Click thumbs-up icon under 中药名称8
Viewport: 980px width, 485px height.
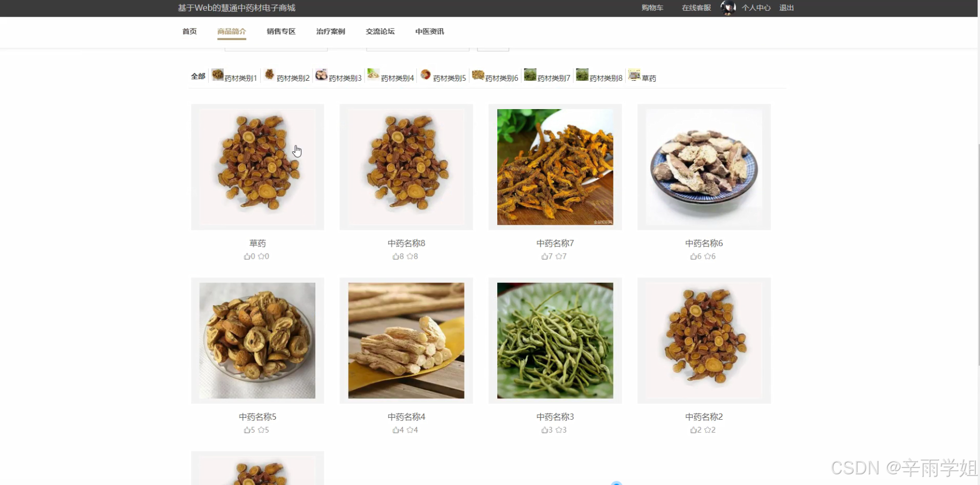pos(396,256)
